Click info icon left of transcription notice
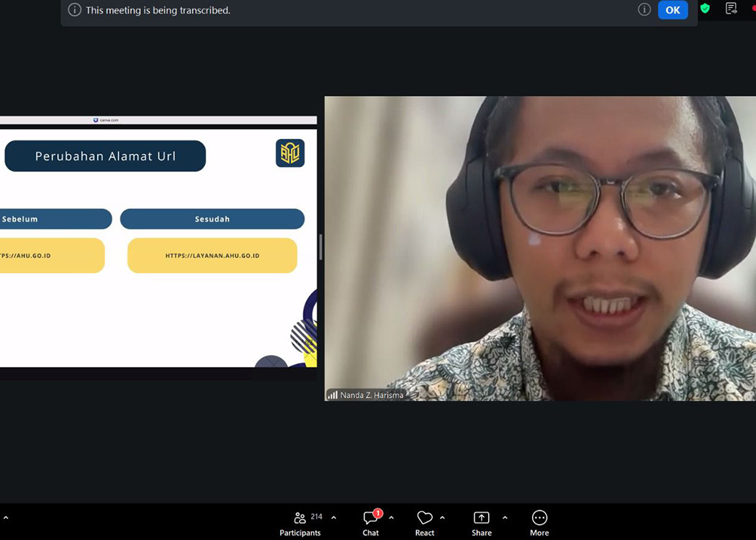The image size is (756, 540). point(74,10)
